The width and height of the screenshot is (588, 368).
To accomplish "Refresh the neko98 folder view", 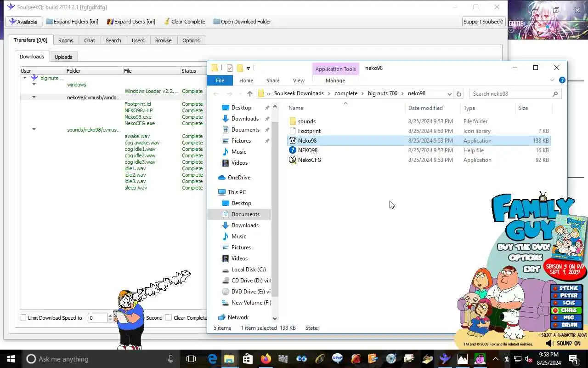I will (x=458, y=93).
